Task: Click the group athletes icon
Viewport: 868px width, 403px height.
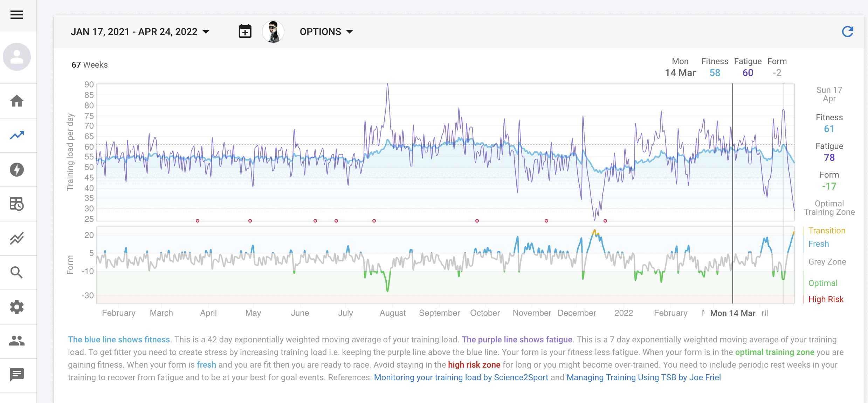Action: (16, 341)
